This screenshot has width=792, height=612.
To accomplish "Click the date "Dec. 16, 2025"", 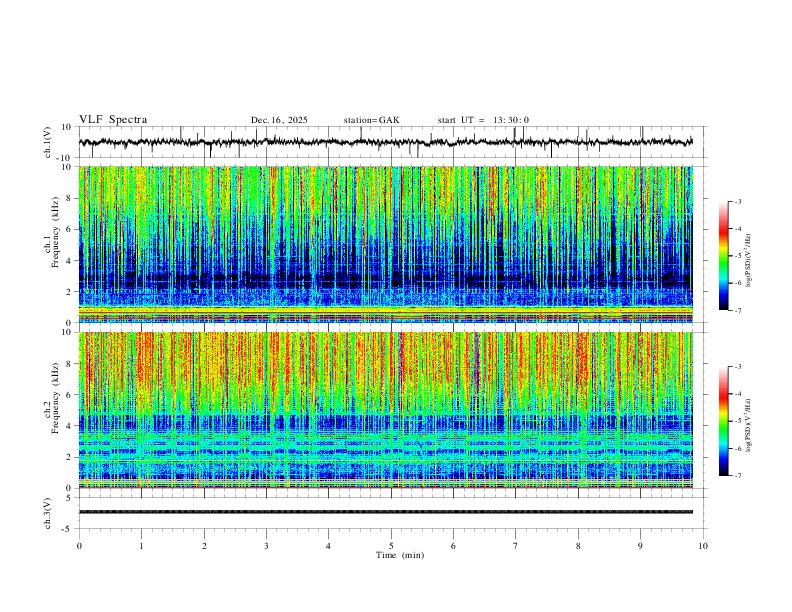I will point(279,120).
